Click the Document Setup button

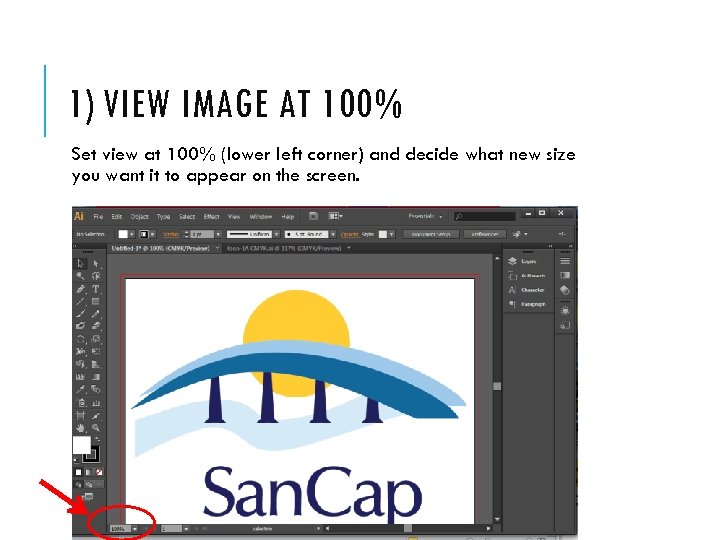tap(430, 234)
